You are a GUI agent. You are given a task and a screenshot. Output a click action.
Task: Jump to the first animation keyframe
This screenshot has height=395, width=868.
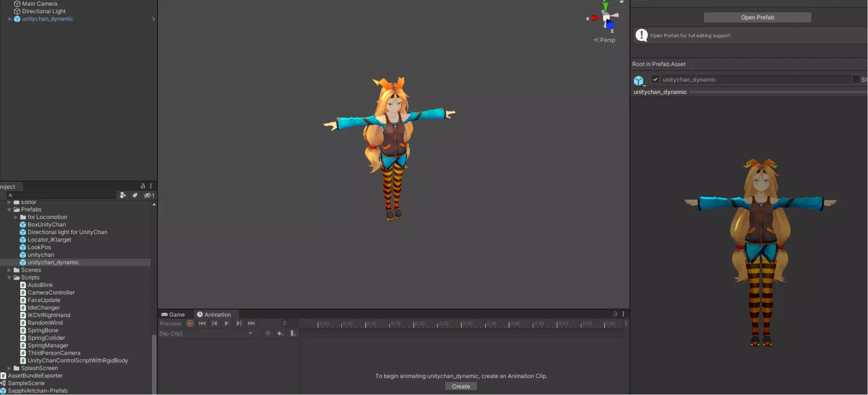(202, 323)
